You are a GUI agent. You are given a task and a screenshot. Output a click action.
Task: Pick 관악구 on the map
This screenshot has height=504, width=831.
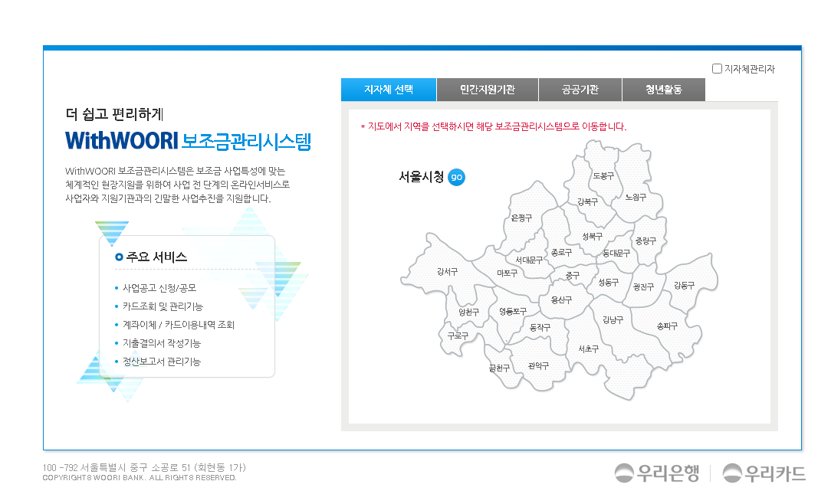coord(538,366)
